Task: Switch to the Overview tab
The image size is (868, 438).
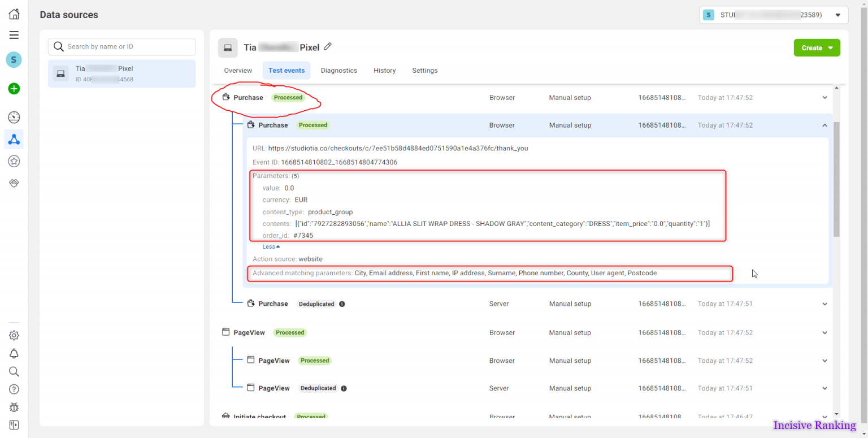Action: tap(238, 71)
